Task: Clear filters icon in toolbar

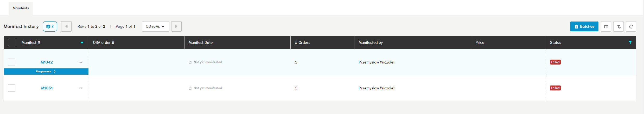Action: pos(619,26)
